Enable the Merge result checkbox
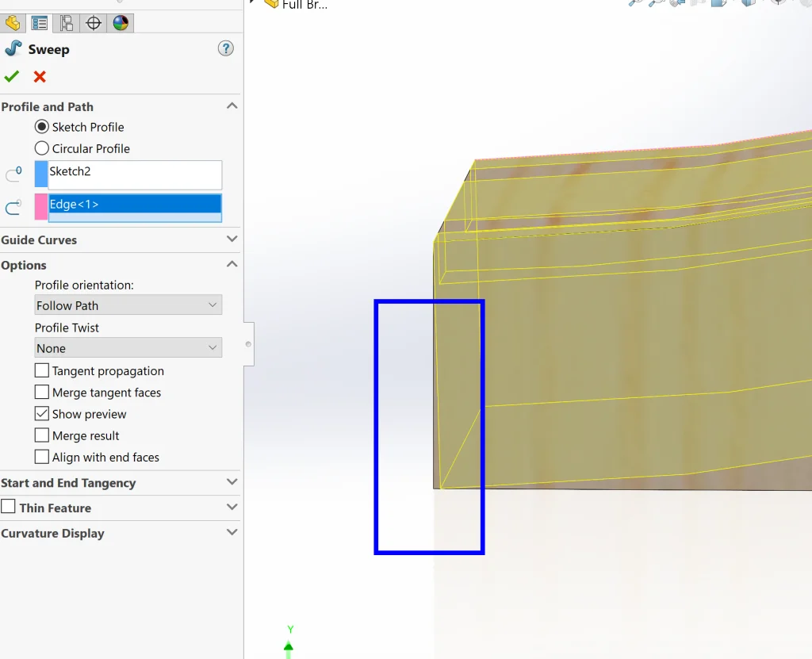The height and width of the screenshot is (659, 812). (x=42, y=436)
